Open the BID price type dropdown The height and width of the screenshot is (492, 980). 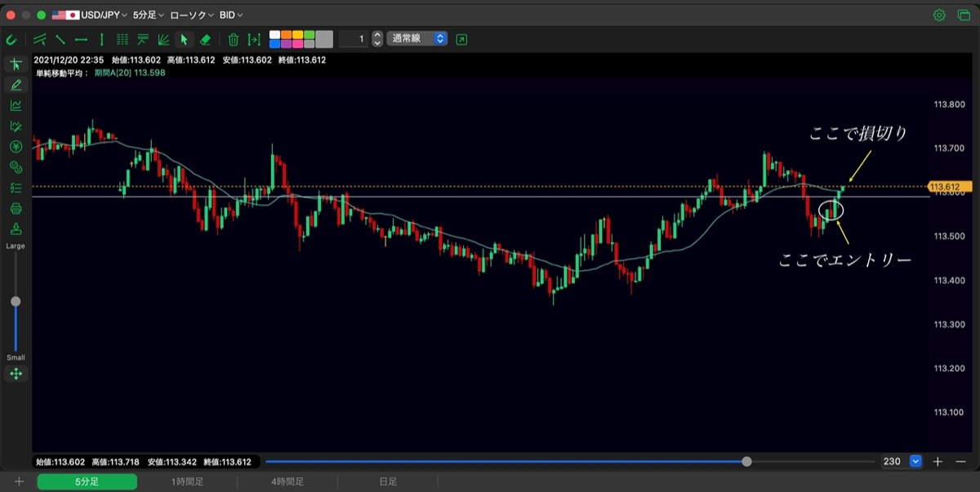coord(231,16)
